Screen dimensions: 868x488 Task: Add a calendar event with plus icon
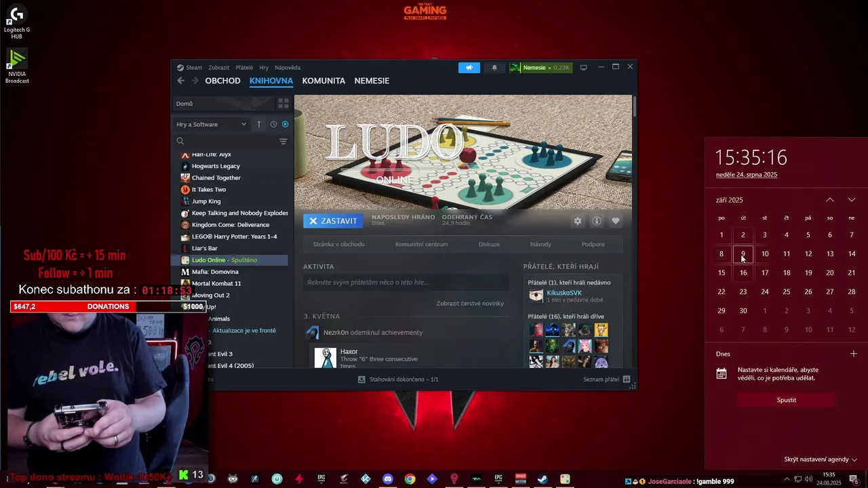854,354
